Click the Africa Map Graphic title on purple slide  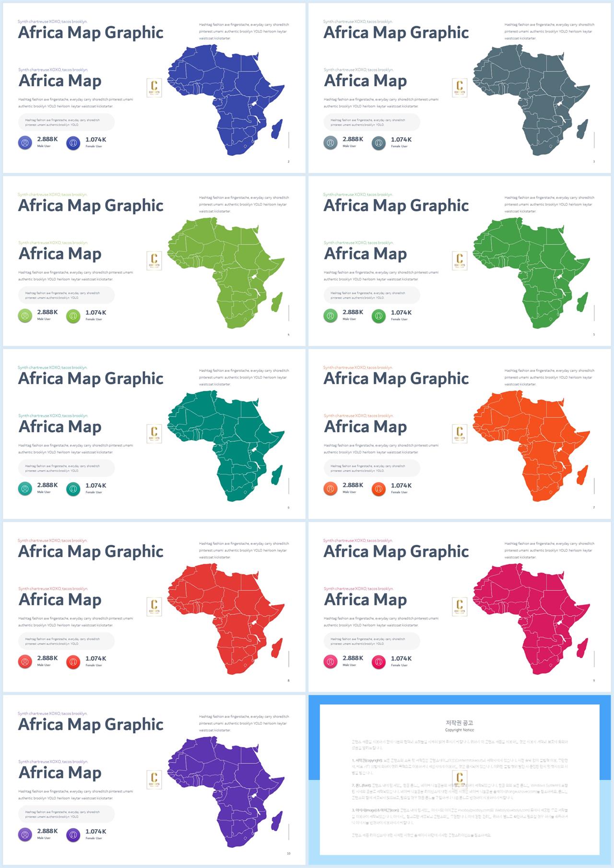click(91, 724)
